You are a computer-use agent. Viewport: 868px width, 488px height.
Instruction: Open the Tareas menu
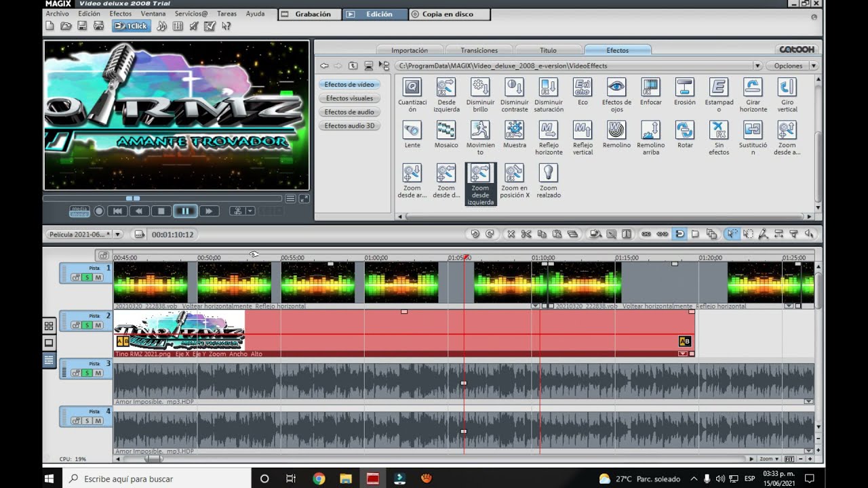226,14
